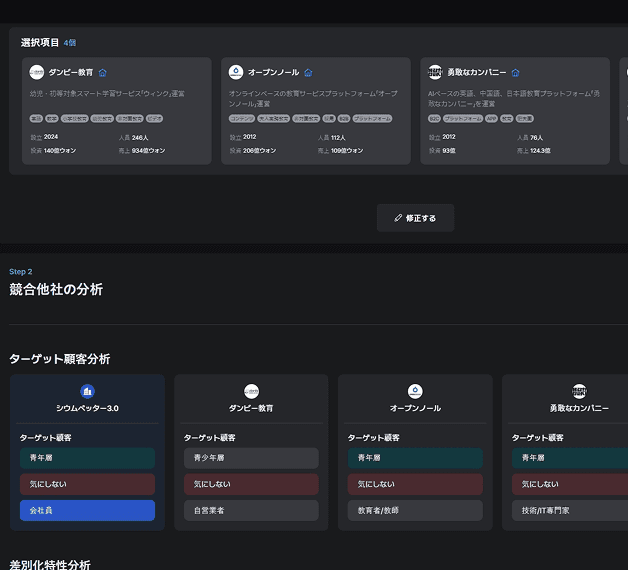
Task: Click the ビデオ tag on ダンビー教育 card
Action: [x=154, y=119]
